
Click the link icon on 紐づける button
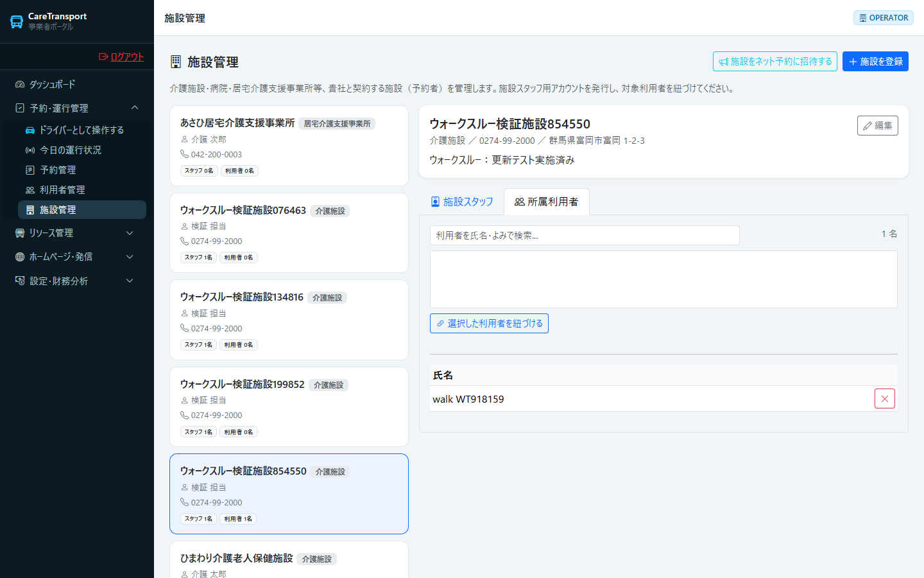(440, 324)
